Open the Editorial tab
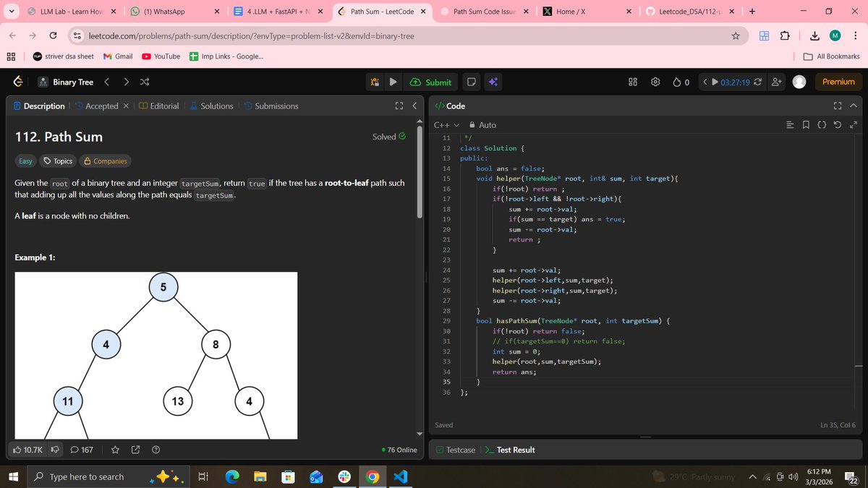Viewport: 868px width, 488px height. coord(158,106)
